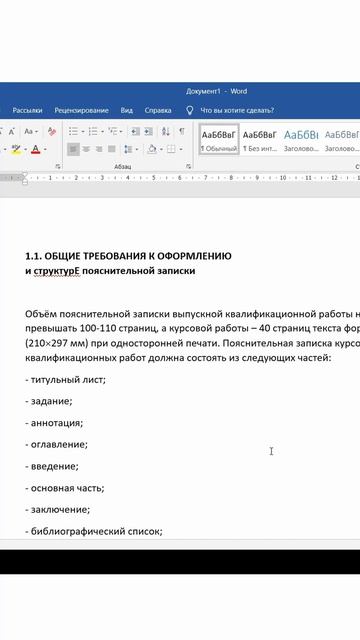Open the multilevel list dropdown arrow
This screenshot has height=640, width=360.
click(x=121, y=132)
